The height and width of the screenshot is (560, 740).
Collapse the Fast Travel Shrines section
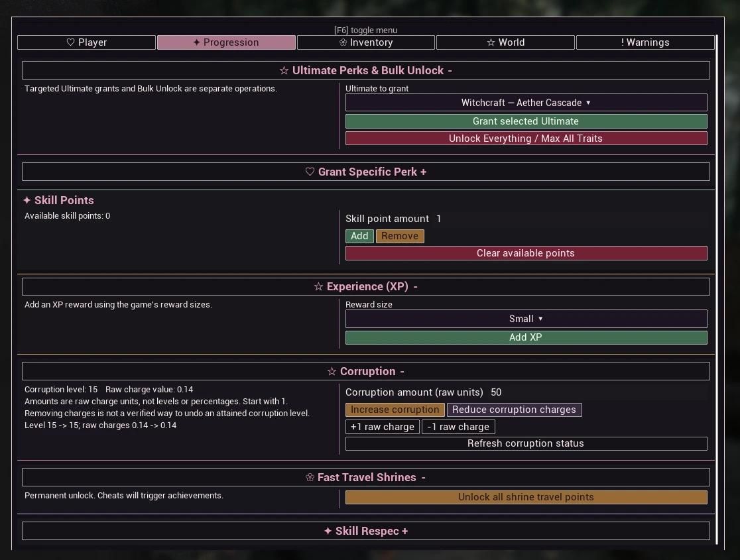pyautogui.click(x=366, y=477)
